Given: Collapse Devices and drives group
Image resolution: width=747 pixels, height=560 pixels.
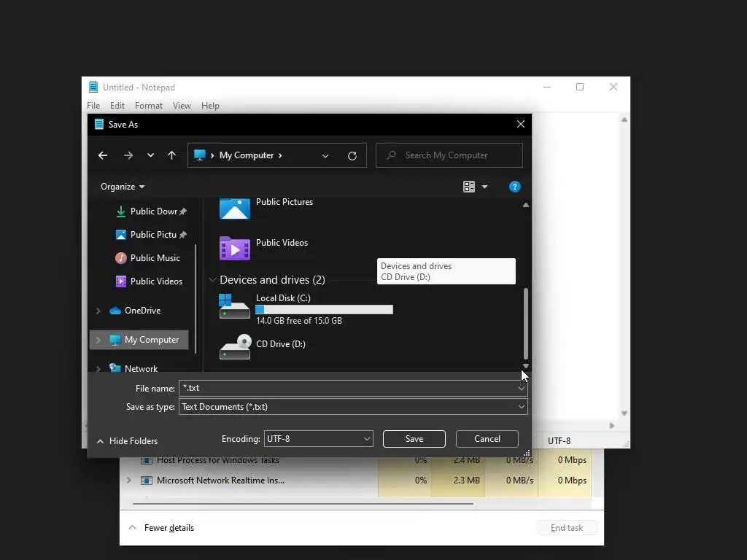Looking at the screenshot, I should pos(212,279).
